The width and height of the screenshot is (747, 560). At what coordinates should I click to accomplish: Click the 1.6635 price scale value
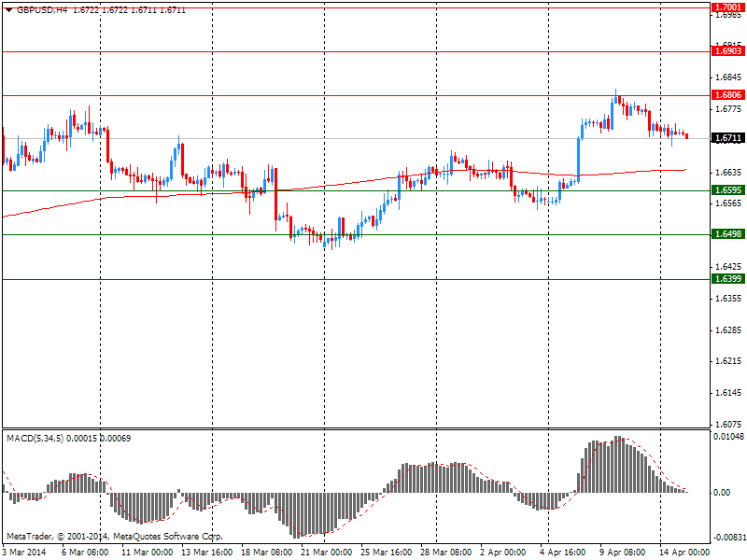(x=729, y=173)
